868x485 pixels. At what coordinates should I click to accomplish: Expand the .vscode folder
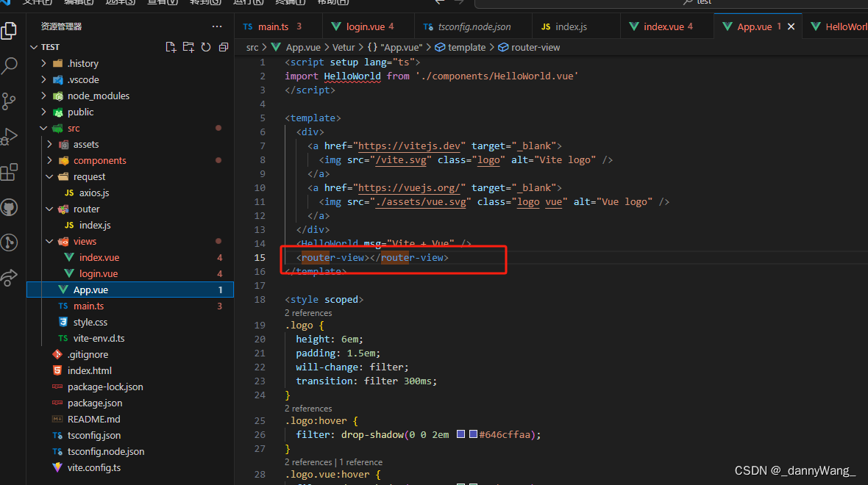43,79
